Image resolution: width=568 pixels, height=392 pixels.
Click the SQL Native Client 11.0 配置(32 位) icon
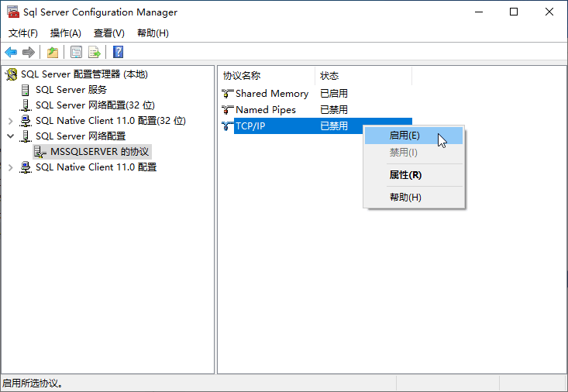(x=26, y=121)
